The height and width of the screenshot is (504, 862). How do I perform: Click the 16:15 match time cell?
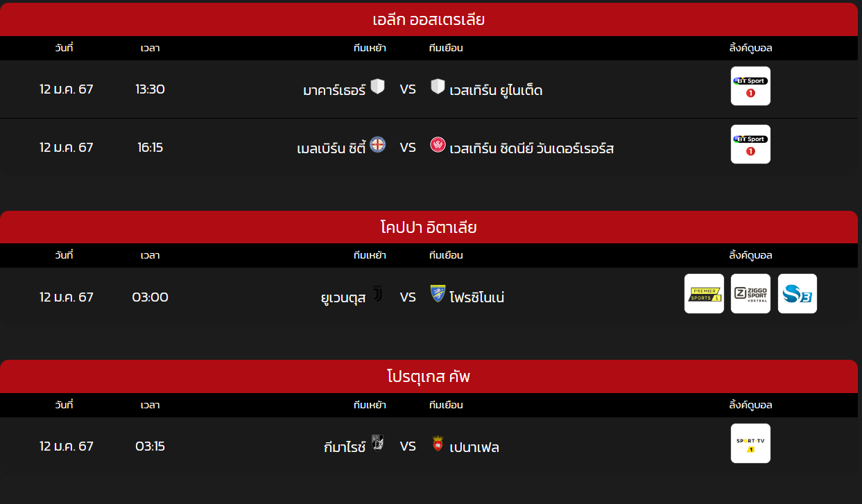pyautogui.click(x=150, y=148)
